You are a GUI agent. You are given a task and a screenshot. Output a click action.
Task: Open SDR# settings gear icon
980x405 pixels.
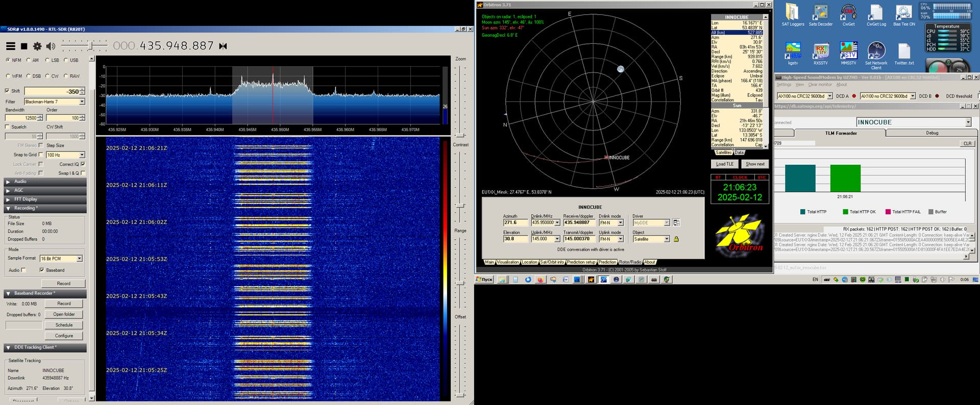click(x=37, y=46)
